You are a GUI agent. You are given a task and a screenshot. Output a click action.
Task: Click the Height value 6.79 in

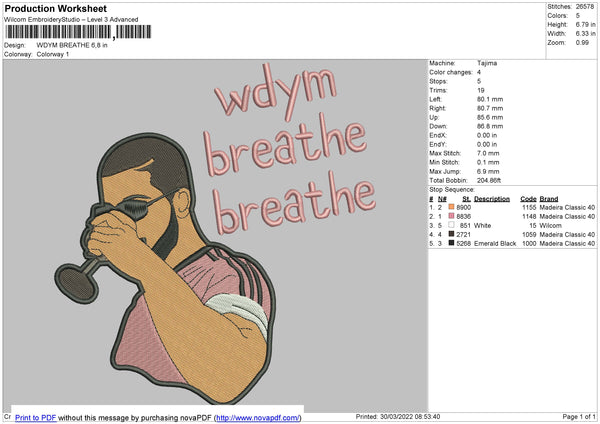pyautogui.click(x=585, y=24)
